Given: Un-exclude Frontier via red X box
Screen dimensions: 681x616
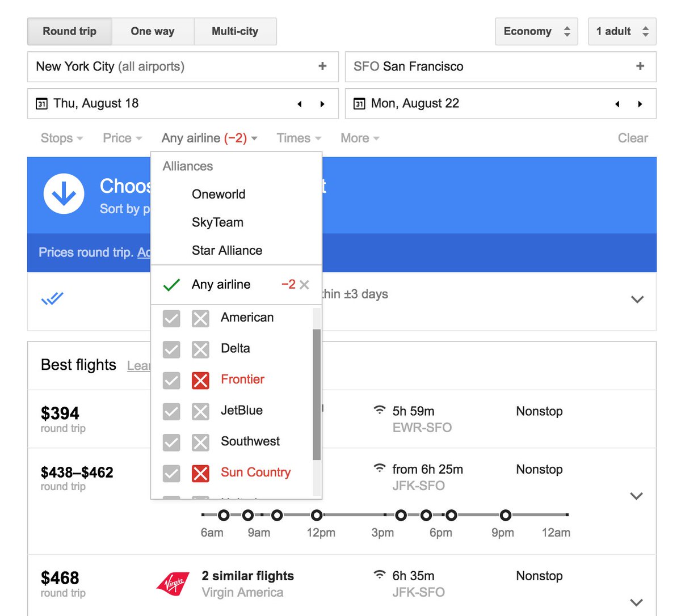Looking at the screenshot, I should pyautogui.click(x=200, y=381).
